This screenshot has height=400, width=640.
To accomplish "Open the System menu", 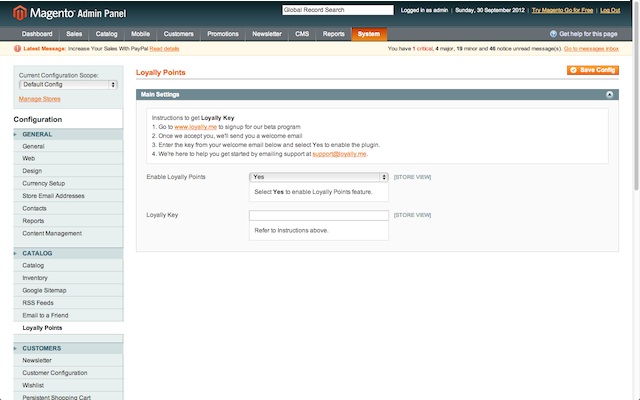I will 369,34.
